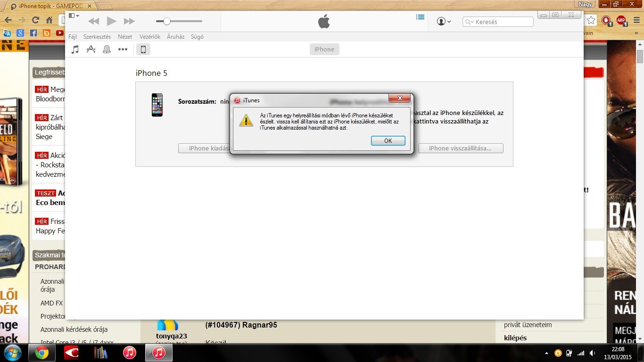The width and height of the screenshot is (644, 362).
Task: Open the YouTube bookmark icon
Action: point(59,33)
